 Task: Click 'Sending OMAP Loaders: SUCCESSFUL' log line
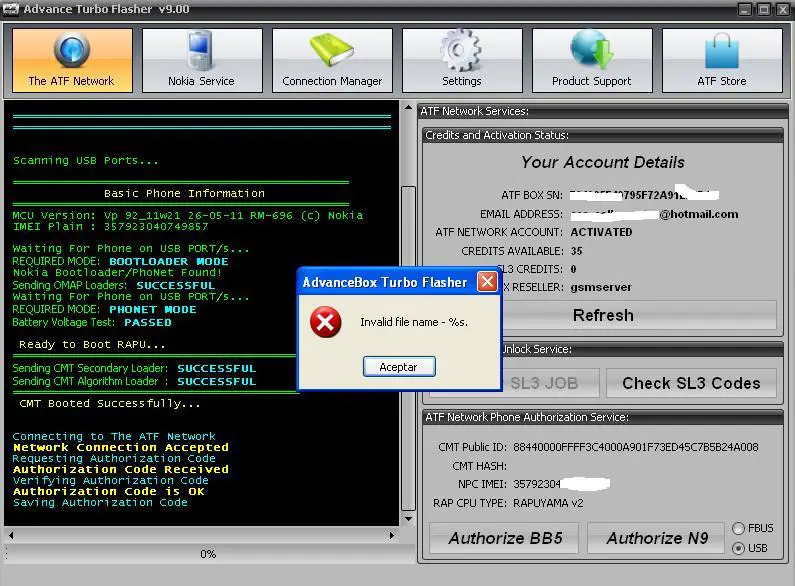pyautogui.click(x=114, y=285)
